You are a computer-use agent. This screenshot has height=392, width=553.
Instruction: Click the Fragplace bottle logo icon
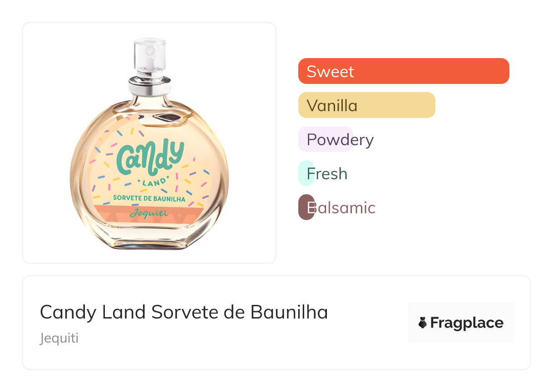tap(423, 323)
